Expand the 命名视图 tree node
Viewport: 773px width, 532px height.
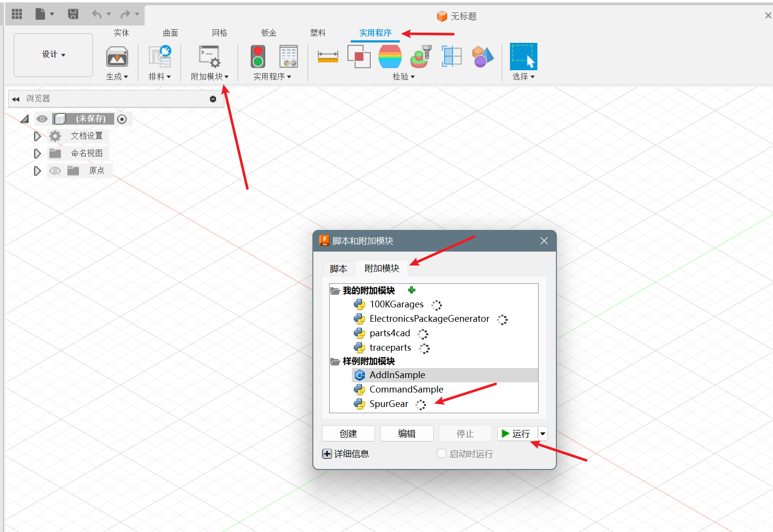click(x=37, y=153)
